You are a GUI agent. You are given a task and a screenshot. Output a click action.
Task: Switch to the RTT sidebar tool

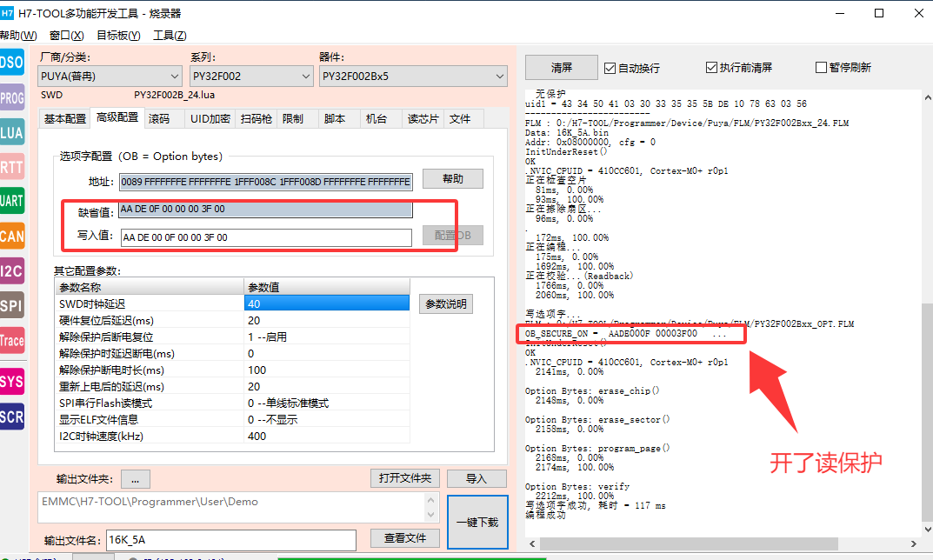coord(11,168)
